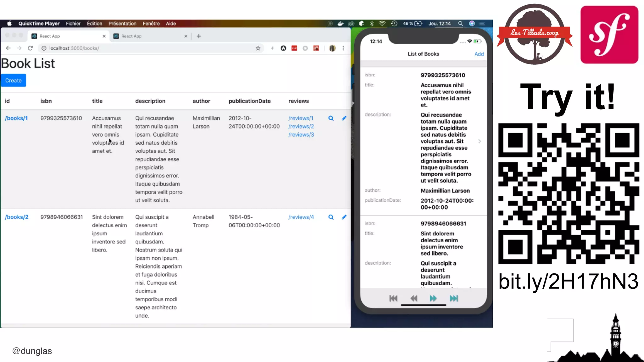Skip to last page on phone pagination
Screen dimensions: 644x362
coord(454,299)
